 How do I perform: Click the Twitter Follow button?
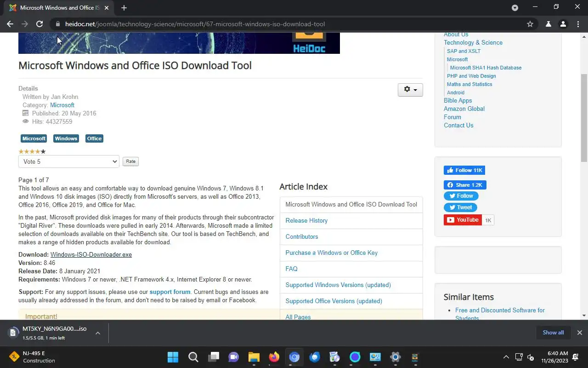point(460,196)
